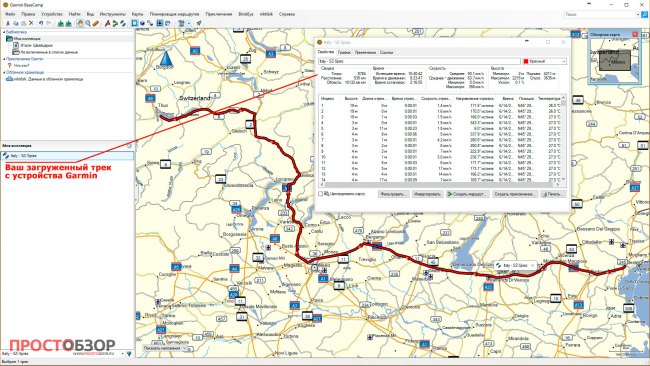650x366 pixels.
Task: Click the track name input field in dialog
Action: pos(419,61)
